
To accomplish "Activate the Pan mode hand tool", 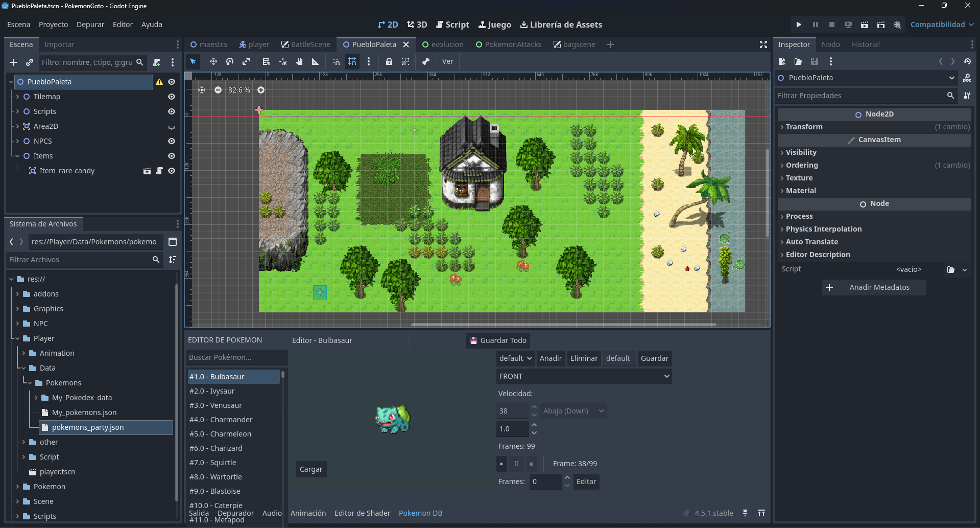I will (299, 61).
